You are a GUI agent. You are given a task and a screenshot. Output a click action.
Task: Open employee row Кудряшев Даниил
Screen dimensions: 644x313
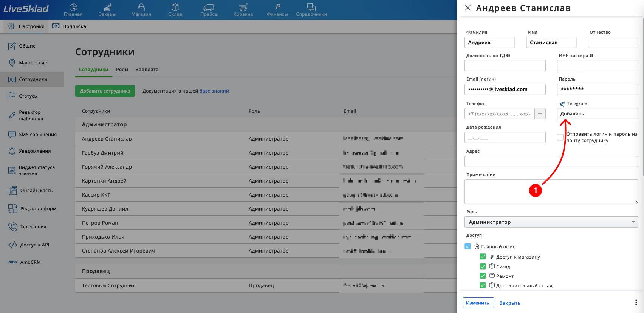[x=266, y=209]
